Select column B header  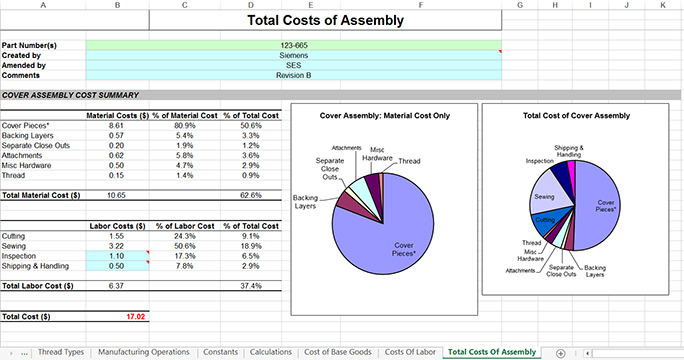[117, 5]
